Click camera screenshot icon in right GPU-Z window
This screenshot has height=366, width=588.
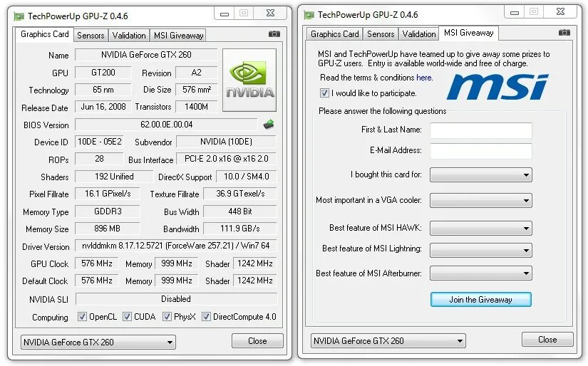tap(564, 33)
